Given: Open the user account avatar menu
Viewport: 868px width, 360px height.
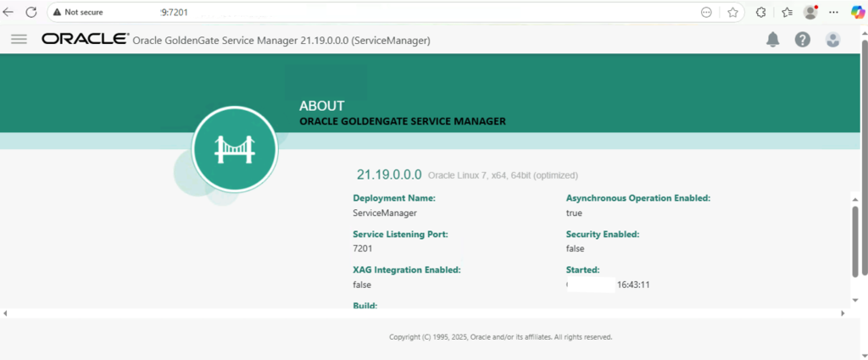Looking at the screenshot, I should point(832,39).
